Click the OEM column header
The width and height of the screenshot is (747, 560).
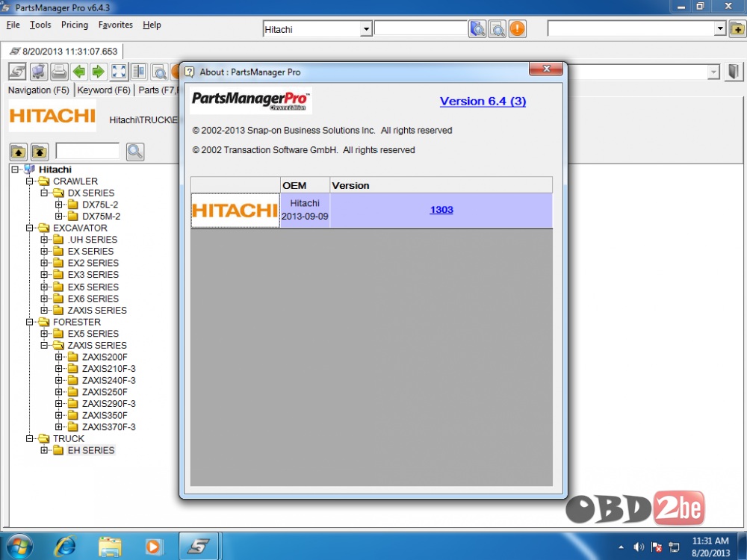tap(305, 185)
